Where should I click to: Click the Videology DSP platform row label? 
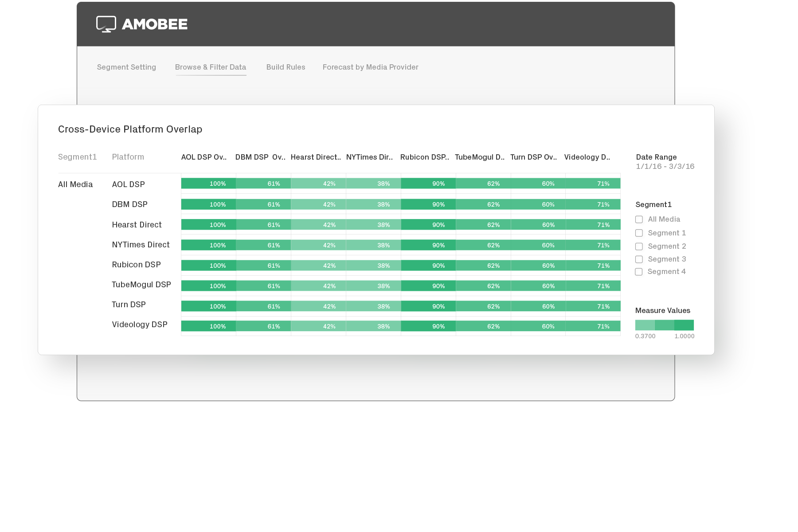point(140,325)
